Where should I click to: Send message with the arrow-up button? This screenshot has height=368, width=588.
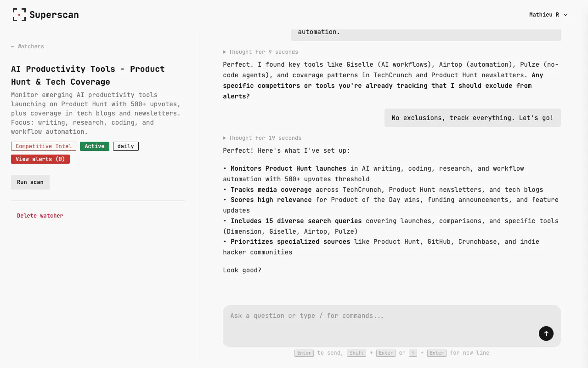coord(546,333)
